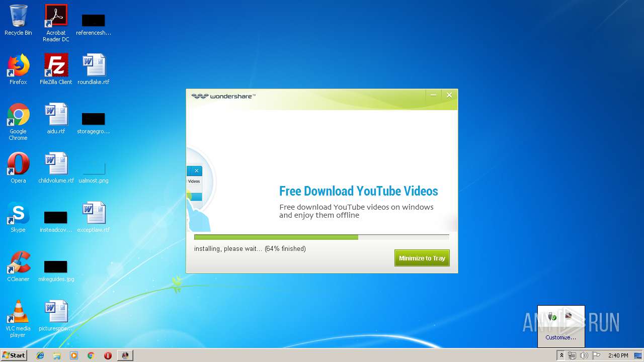
Task: Select exceptlaw.rtf document icon
Action: [x=94, y=217]
